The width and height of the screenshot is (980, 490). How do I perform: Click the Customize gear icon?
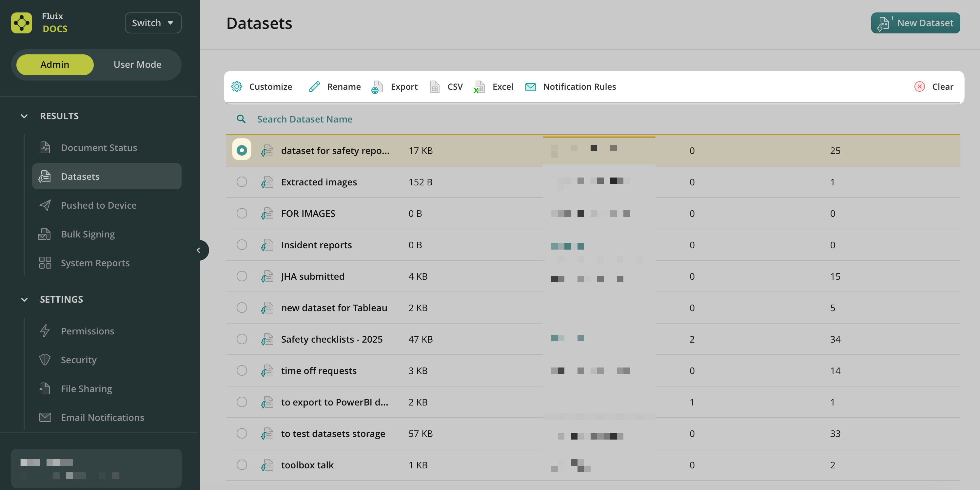(x=237, y=87)
